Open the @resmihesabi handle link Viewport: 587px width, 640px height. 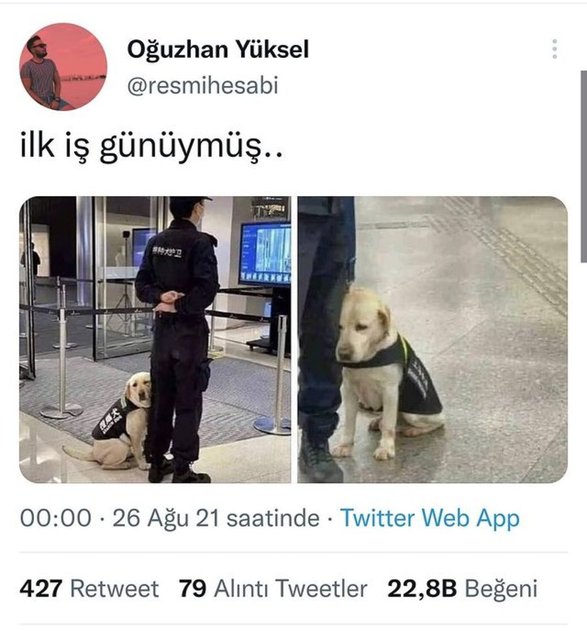click(203, 86)
